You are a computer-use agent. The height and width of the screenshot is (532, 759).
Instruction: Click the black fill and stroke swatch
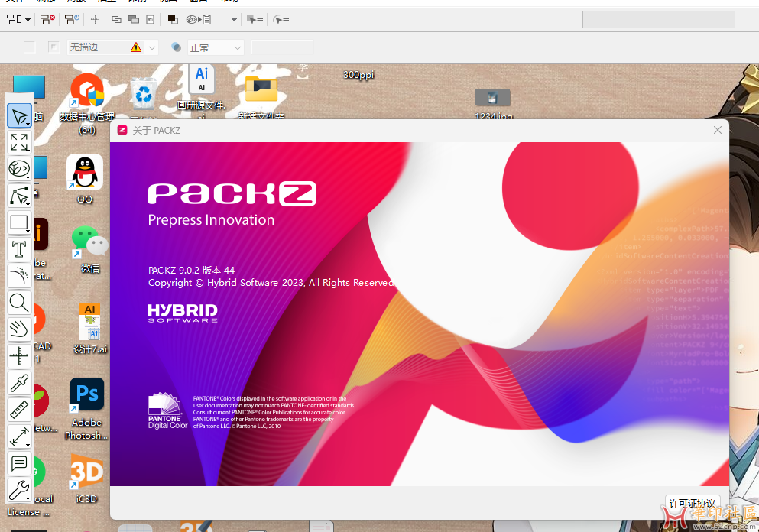click(x=173, y=19)
